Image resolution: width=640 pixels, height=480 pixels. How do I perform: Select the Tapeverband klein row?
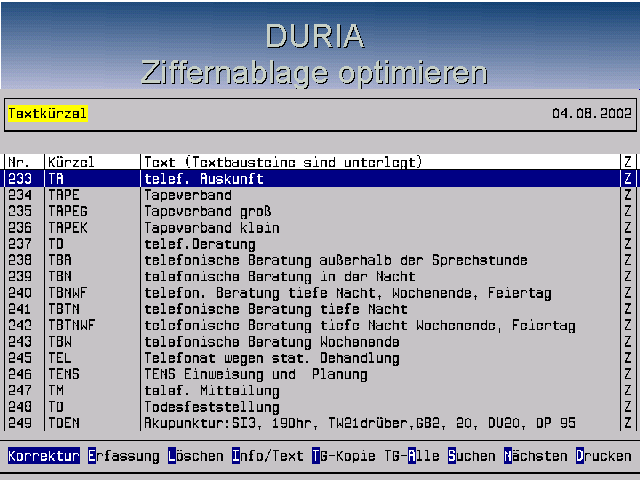click(320, 227)
